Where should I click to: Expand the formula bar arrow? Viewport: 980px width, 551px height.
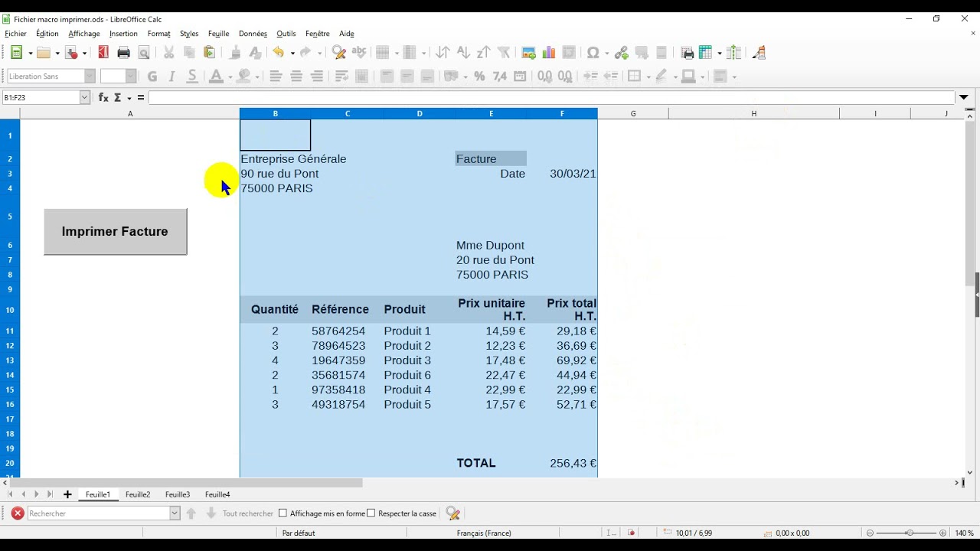pos(964,97)
